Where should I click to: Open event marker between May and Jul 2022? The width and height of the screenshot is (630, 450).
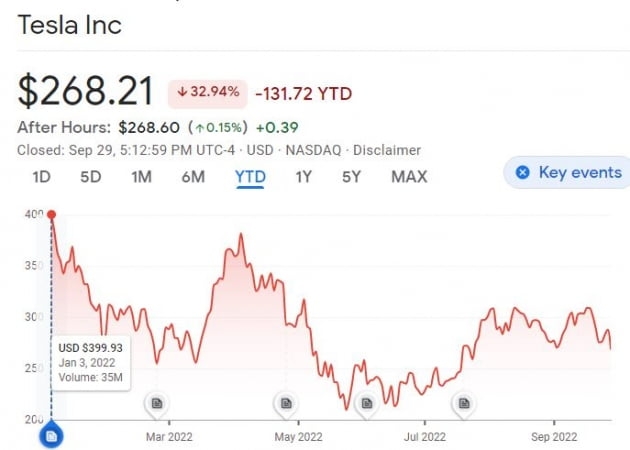coord(366,404)
